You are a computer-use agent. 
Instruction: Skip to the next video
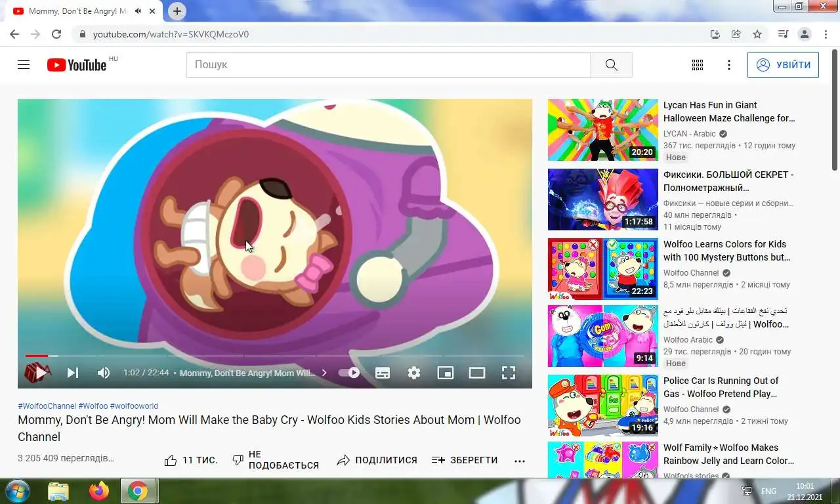(72, 373)
